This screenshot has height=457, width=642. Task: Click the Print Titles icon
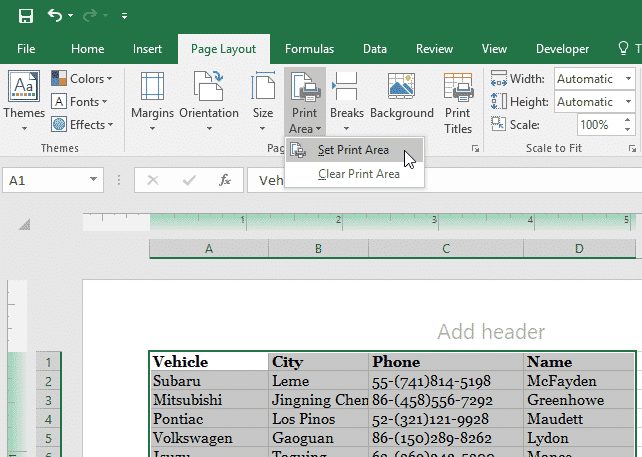(459, 87)
